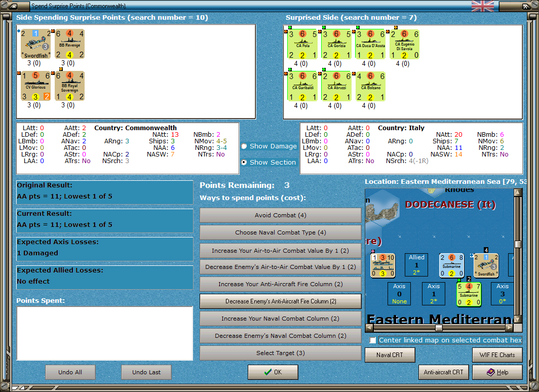The width and height of the screenshot is (539, 392).
Task: Click the Points Spent list box
Action: click(105, 333)
